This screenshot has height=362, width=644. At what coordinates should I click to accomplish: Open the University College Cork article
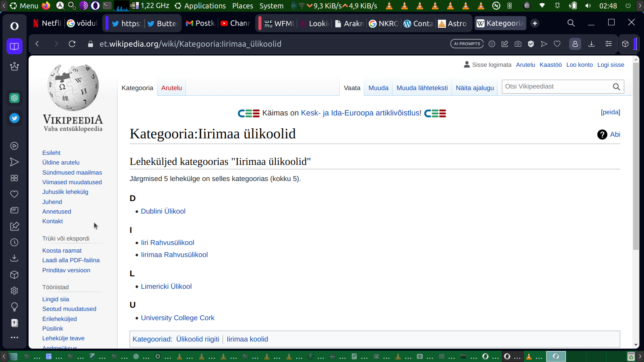point(178,318)
